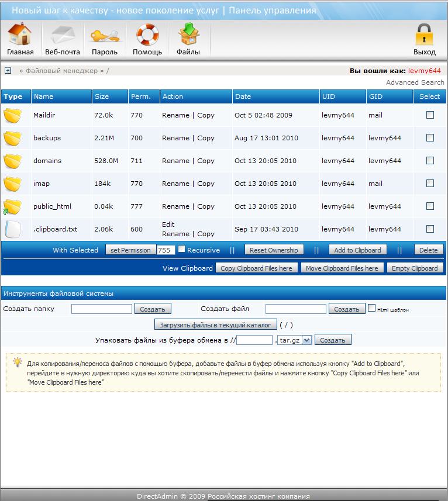Focus the permission value field showing 755

click(166, 250)
